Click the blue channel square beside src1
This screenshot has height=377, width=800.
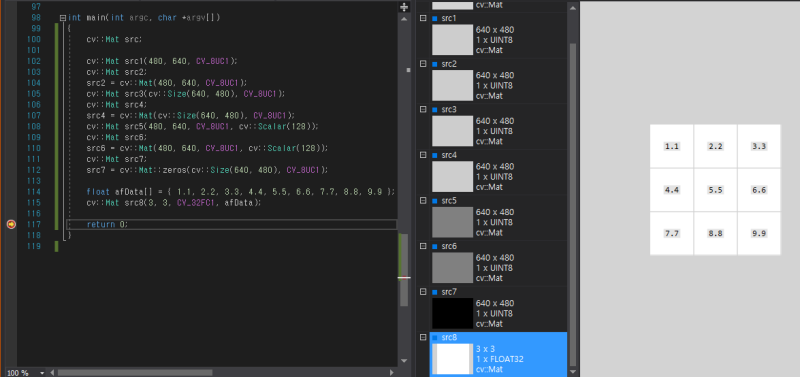(x=435, y=18)
